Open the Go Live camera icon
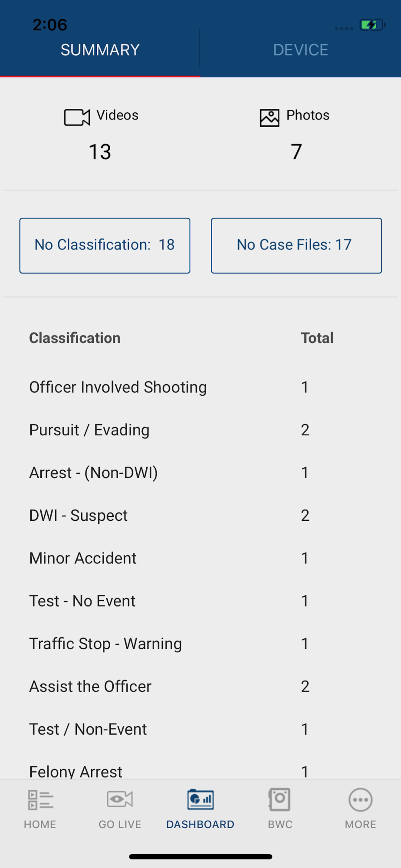This screenshot has height=868, width=401. (120, 799)
